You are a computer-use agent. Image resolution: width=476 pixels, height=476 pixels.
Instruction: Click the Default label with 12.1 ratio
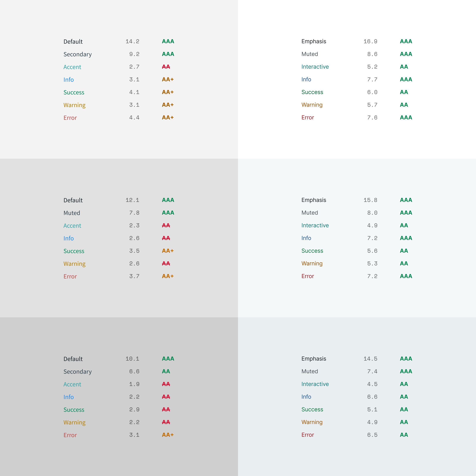coord(73,200)
